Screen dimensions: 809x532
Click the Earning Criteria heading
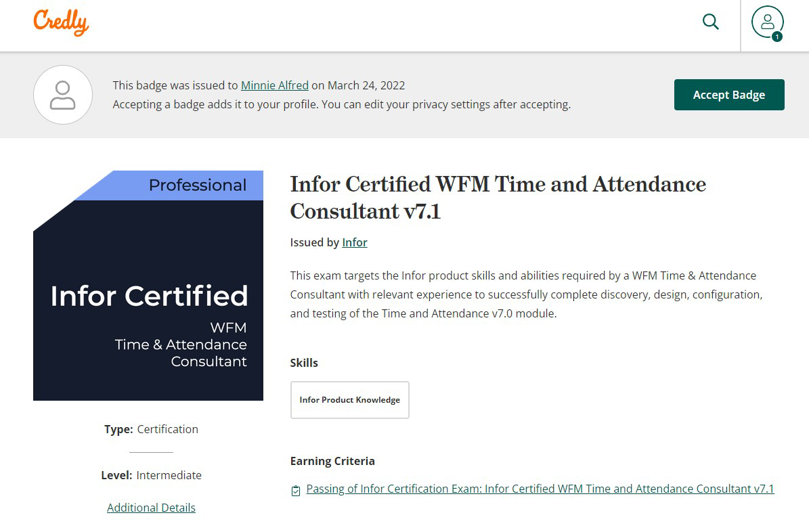coord(332,461)
